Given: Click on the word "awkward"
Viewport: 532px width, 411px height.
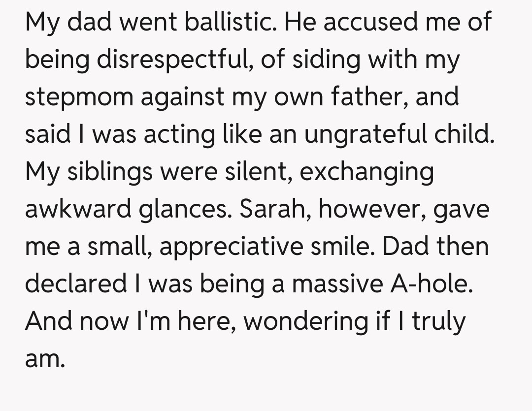Looking at the screenshot, I should tap(78, 209).
